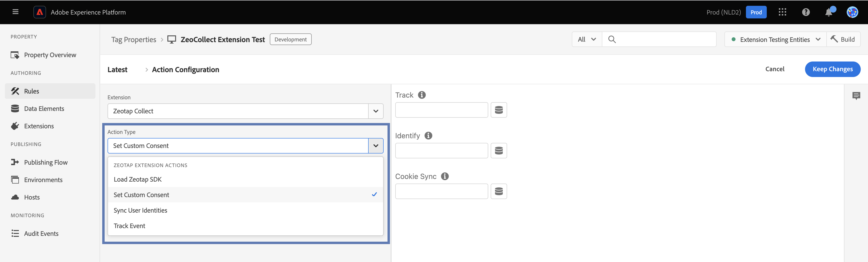Expand the Extension dropdown Zeotap Collect
The height and width of the screenshot is (262, 868).
pyautogui.click(x=376, y=111)
